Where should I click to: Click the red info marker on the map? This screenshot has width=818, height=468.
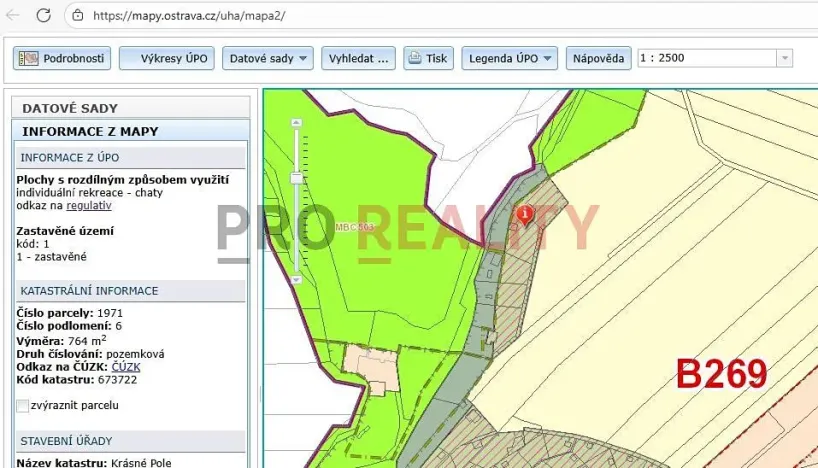click(526, 214)
